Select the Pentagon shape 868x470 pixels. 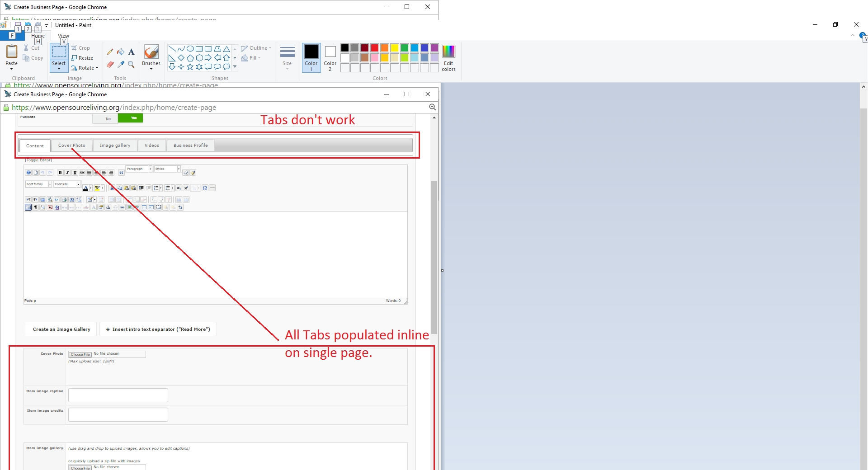[x=190, y=58]
